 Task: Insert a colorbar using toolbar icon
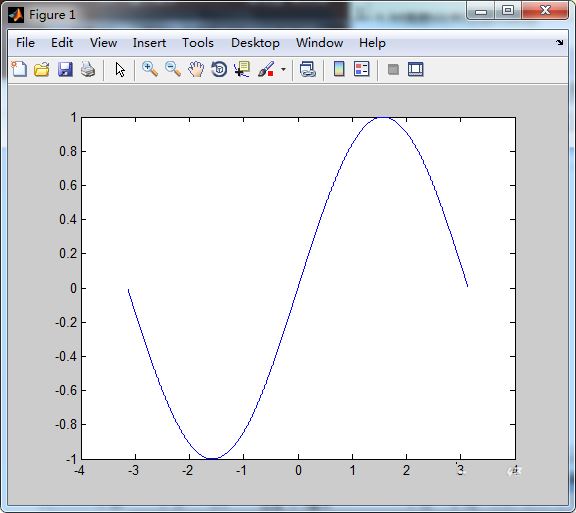coord(339,69)
